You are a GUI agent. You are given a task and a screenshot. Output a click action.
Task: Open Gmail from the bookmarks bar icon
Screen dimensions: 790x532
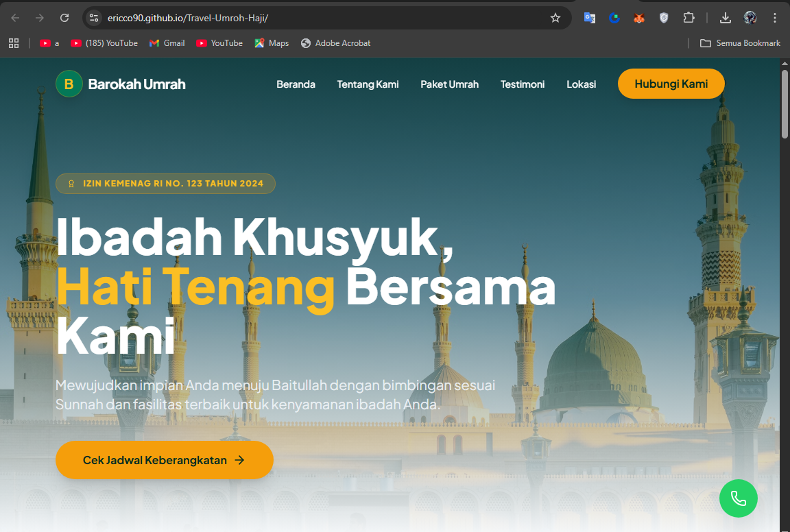[x=166, y=43]
